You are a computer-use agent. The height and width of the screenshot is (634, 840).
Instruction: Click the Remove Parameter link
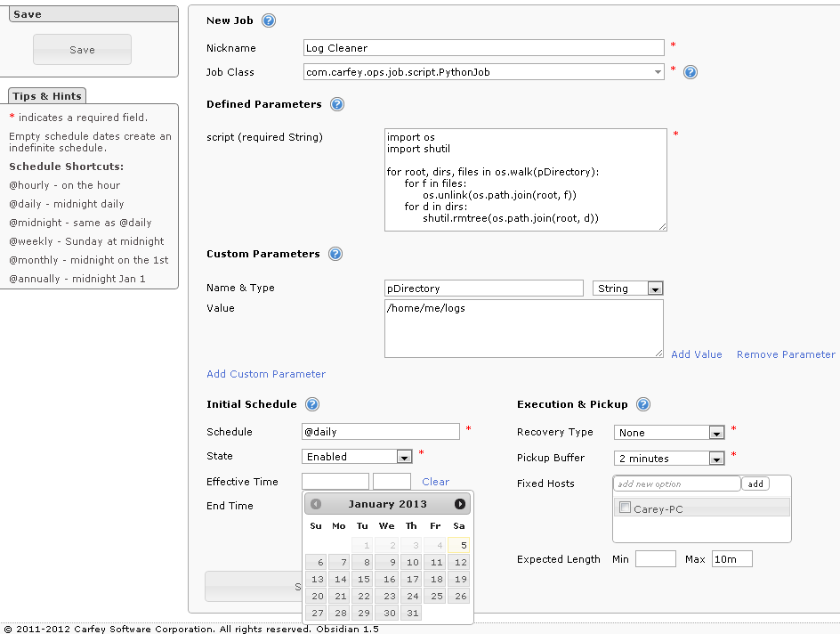point(786,354)
